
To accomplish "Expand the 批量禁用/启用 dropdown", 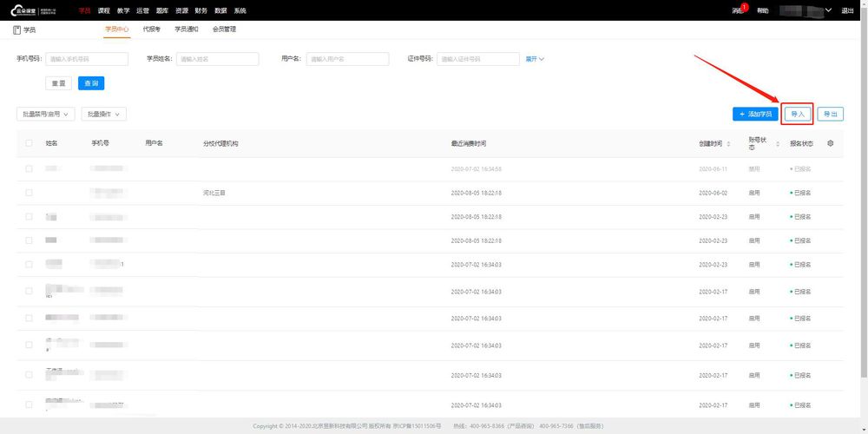I will click(46, 114).
